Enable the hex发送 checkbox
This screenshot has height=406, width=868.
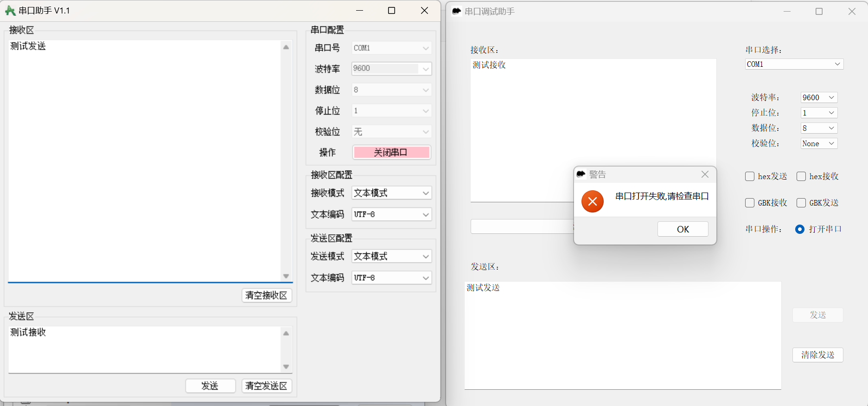pyautogui.click(x=750, y=176)
